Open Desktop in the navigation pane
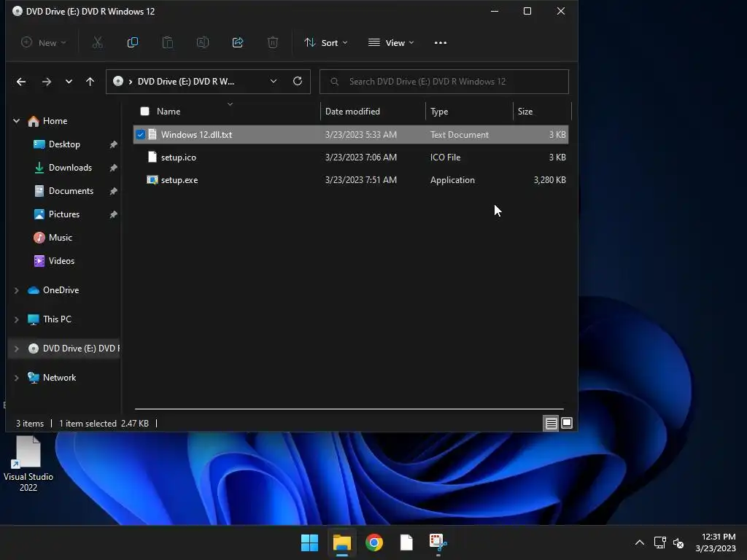The image size is (747, 560). pyautogui.click(x=64, y=144)
